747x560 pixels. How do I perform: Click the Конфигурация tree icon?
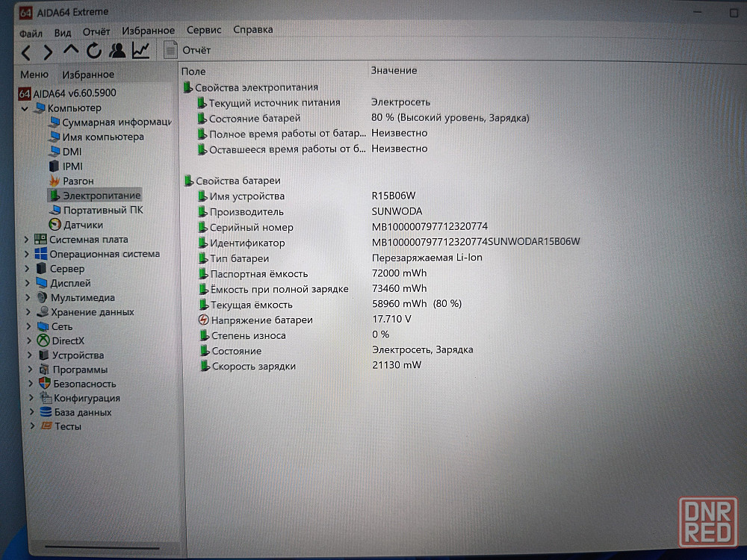[46, 398]
